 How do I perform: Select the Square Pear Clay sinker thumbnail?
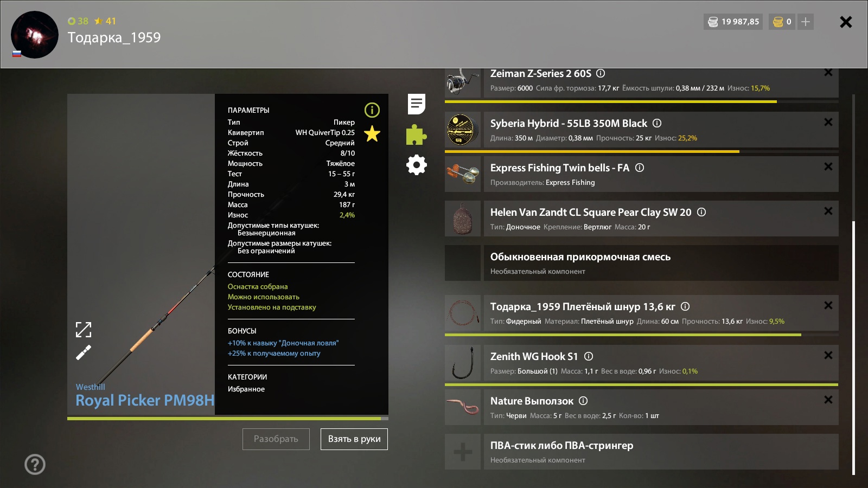(x=463, y=219)
